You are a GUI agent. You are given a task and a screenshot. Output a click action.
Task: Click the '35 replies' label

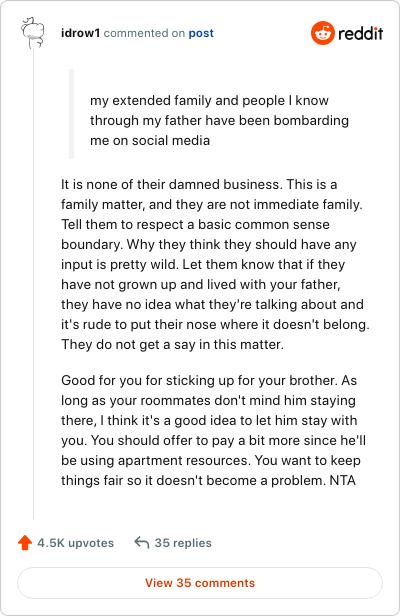point(183,543)
